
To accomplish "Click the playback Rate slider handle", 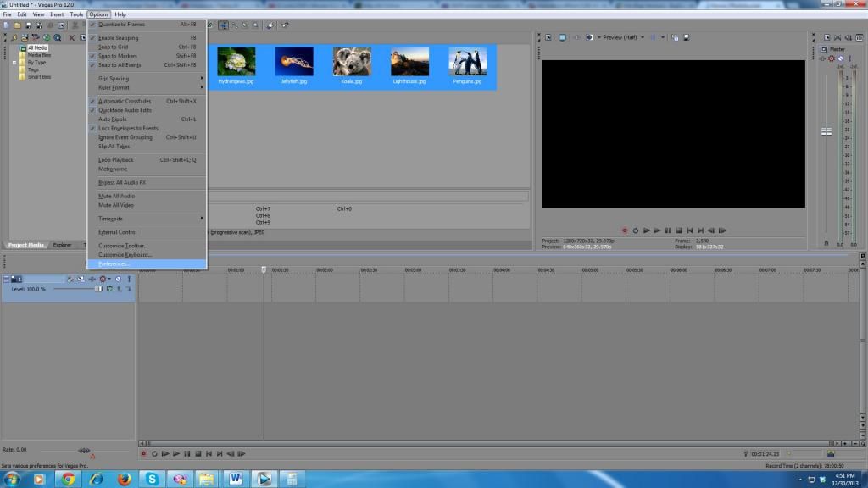I will tap(84, 451).
